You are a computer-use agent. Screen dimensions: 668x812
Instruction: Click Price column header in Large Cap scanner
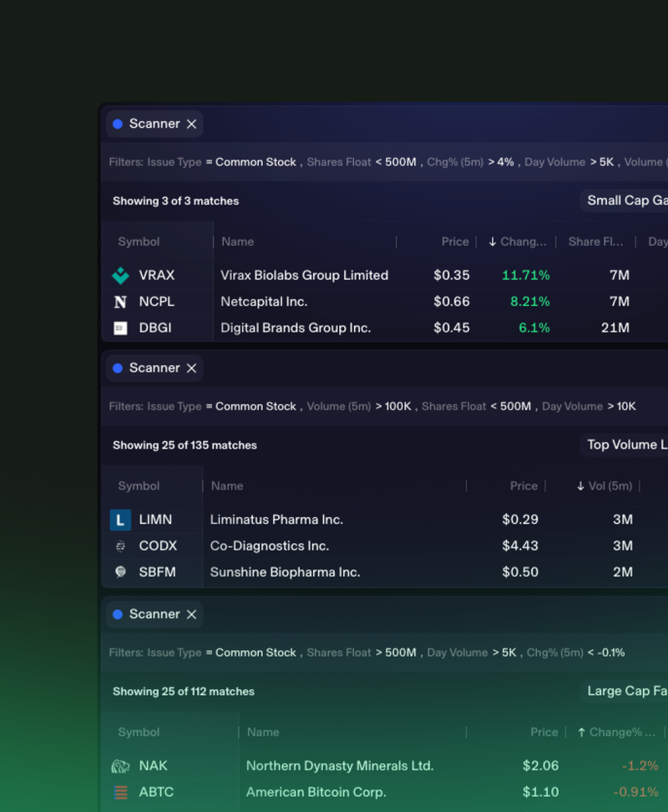pyautogui.click(x=544, y=733)
